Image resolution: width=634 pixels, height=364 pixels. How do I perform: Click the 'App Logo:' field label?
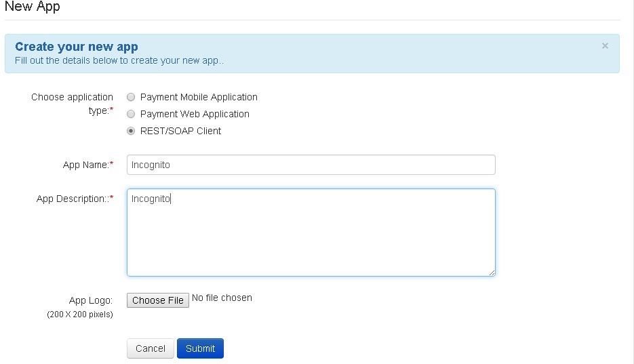[91, 300]
